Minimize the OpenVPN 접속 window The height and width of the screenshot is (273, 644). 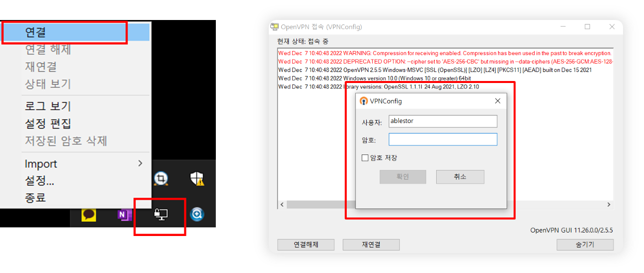[x=563, y=27]
